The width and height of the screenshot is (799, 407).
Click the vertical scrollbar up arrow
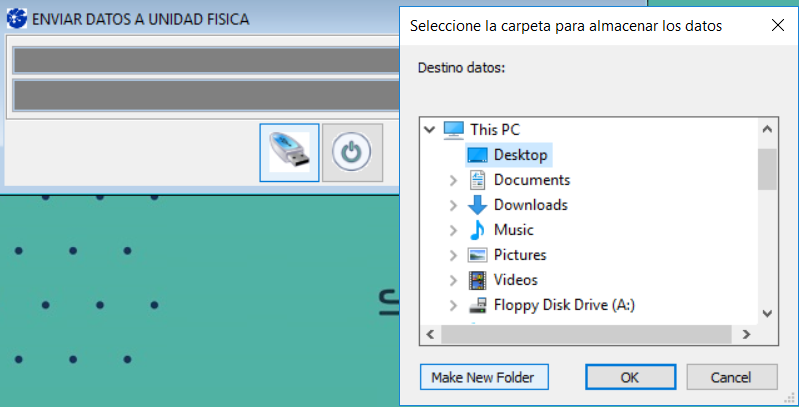(767, 130)
